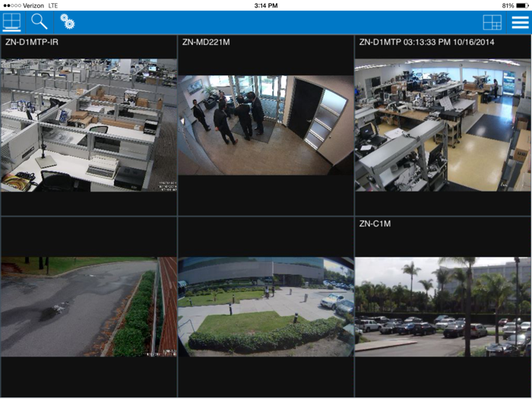Open the wet driveway camera feed
The height and width of the screenshot is (399, 532).
click(89, 307)
